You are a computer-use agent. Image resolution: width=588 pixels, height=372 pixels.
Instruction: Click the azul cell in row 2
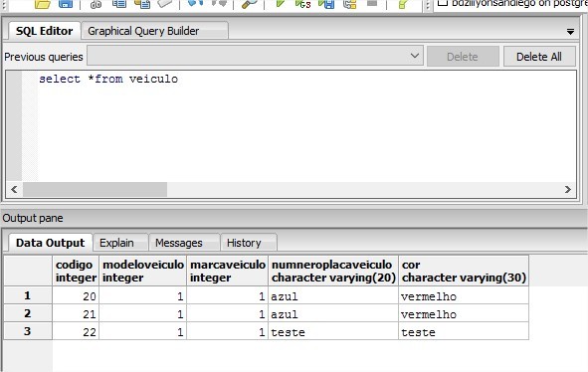[x=333, y=313]
